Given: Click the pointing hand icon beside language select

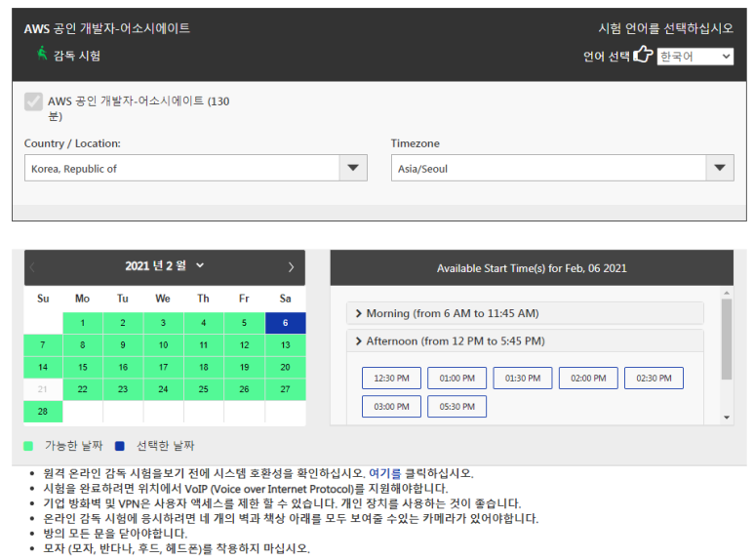Looking at the screenshot, I should [643, 55].
